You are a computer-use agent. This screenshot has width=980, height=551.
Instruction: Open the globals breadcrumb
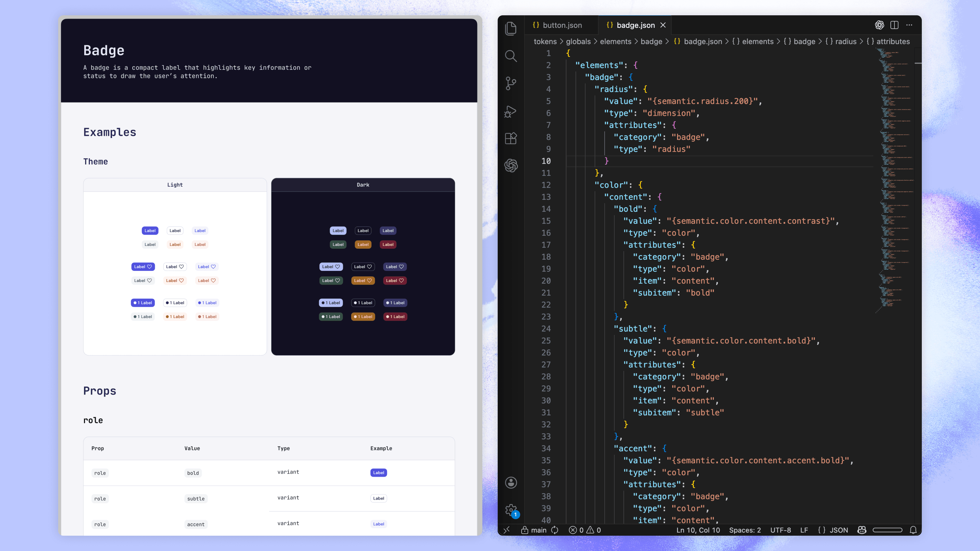point(578,41)
